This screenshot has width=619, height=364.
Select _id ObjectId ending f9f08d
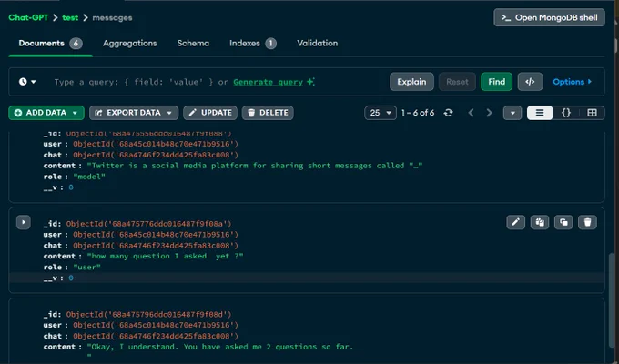(148, 315)
